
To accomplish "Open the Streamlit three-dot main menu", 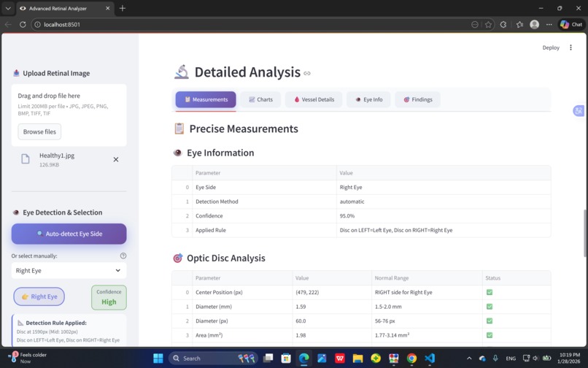I will click(570, 47).
